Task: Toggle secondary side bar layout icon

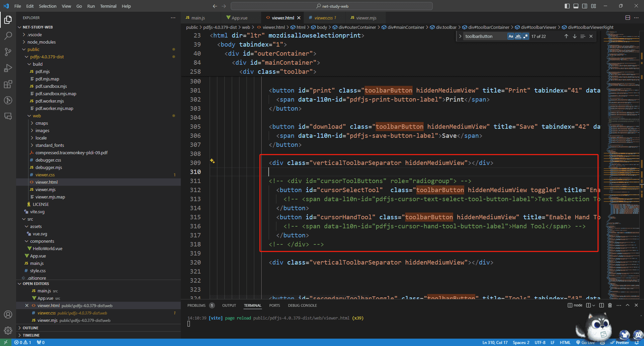Action: tap(585, 6)
